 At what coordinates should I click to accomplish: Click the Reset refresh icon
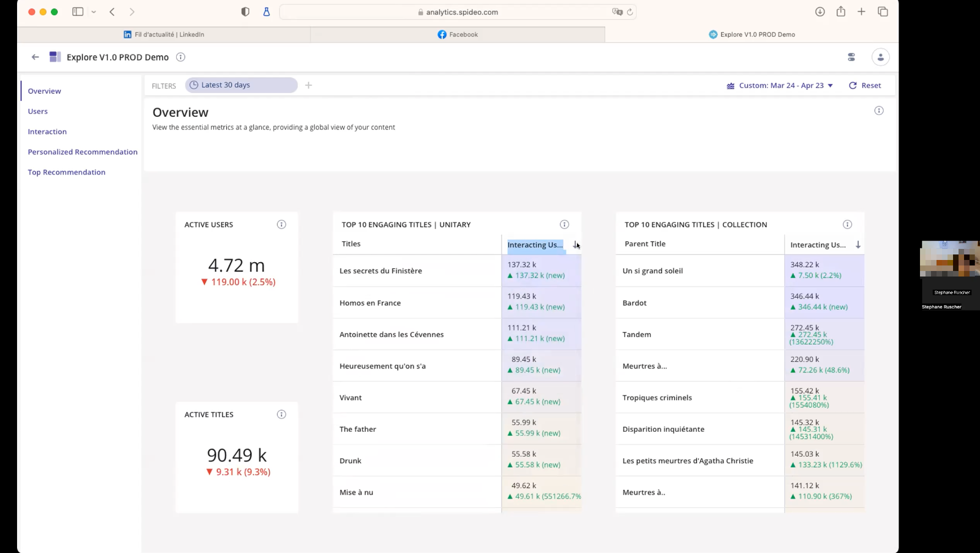(853, 85)
